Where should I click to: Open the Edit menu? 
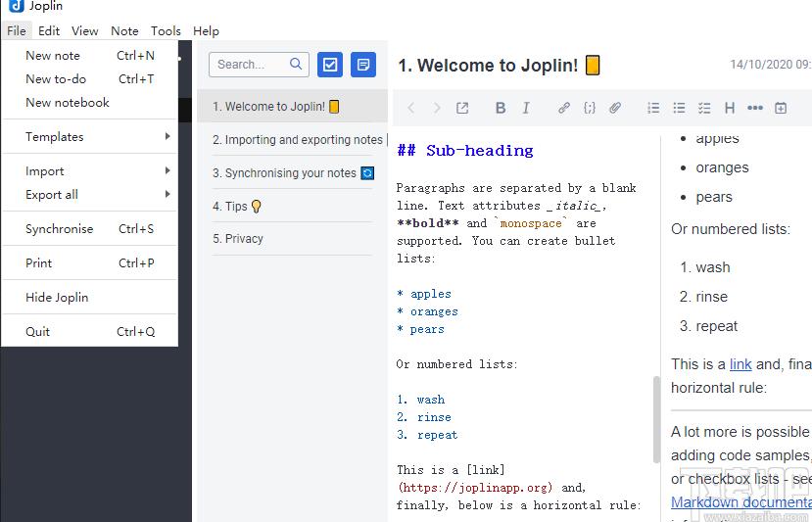point(49,31)
